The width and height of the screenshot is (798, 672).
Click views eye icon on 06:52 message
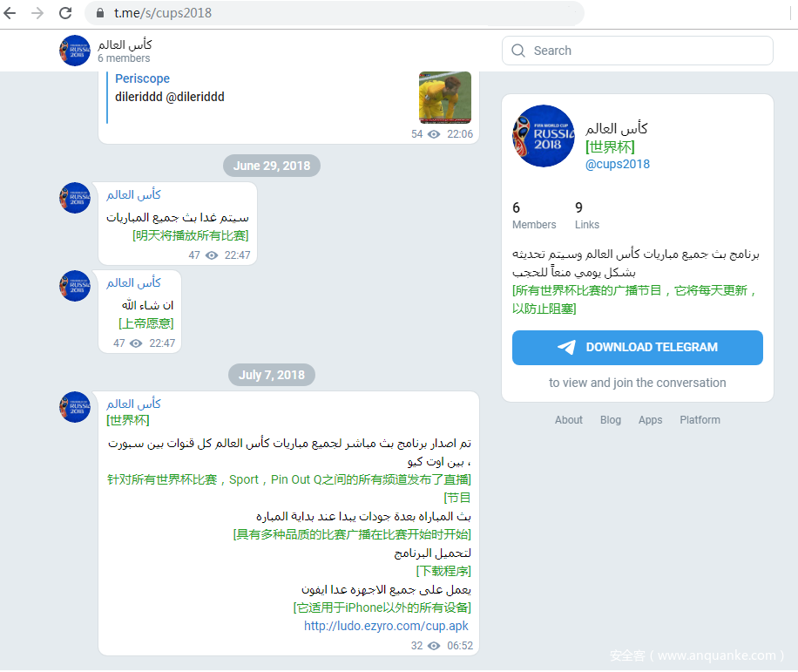pyautogui.click(x=434, y=646)
